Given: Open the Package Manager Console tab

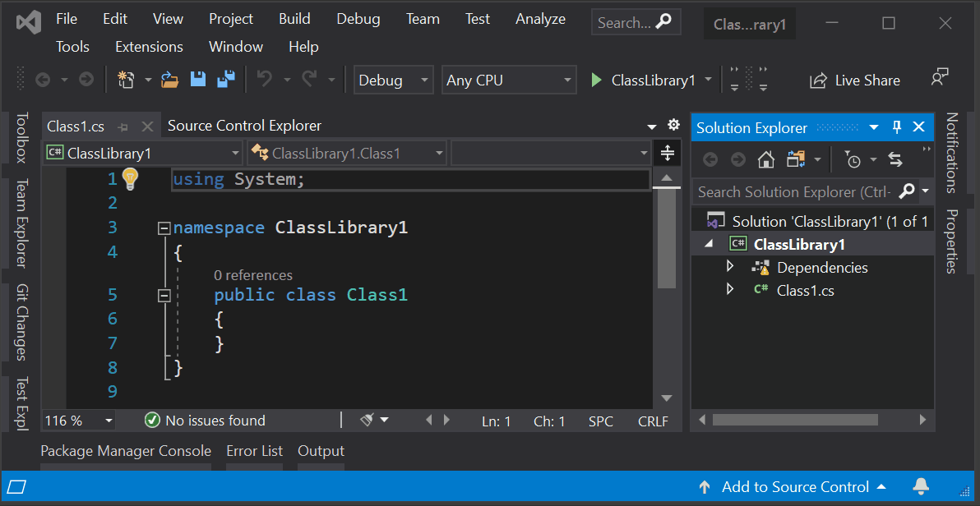Looking at the screenshot, I should 126,451.
